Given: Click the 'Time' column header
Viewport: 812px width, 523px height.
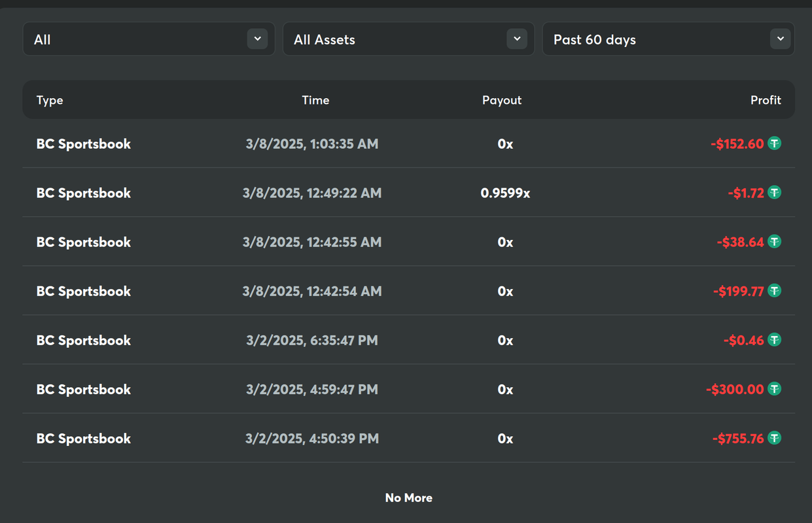Looking at the screenshot, I should [x=315, y=100].
